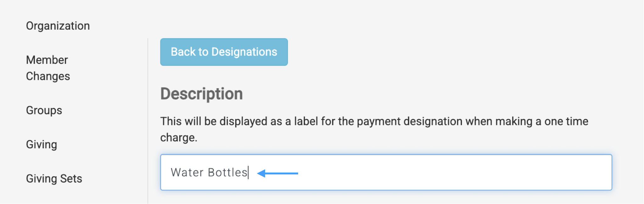Click the Description heading

202,94
